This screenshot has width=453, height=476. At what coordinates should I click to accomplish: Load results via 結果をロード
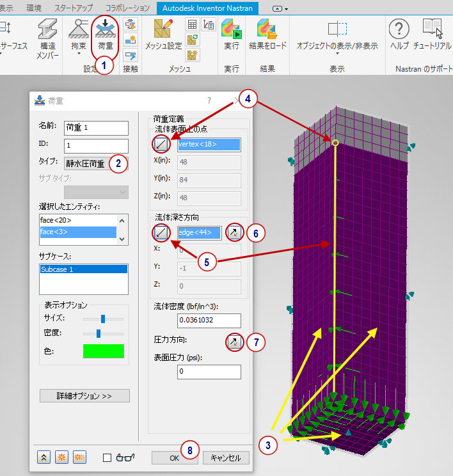coord(267,35)
